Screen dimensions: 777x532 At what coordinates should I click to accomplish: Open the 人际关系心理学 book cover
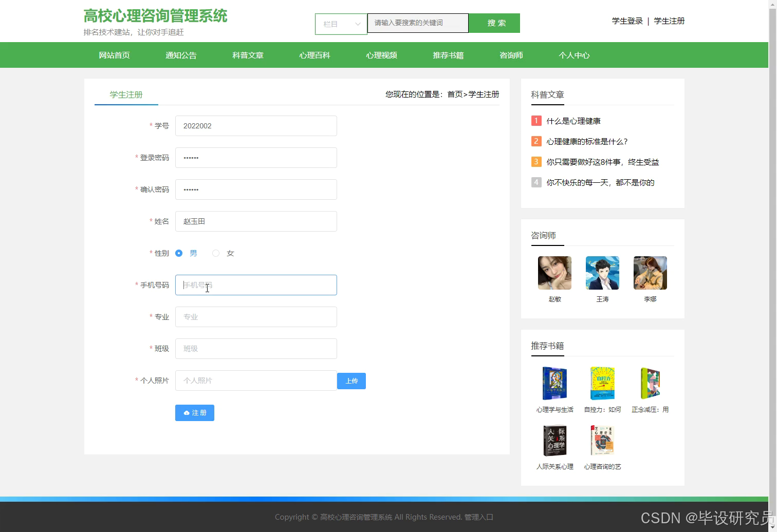click(x=554, y=441)
